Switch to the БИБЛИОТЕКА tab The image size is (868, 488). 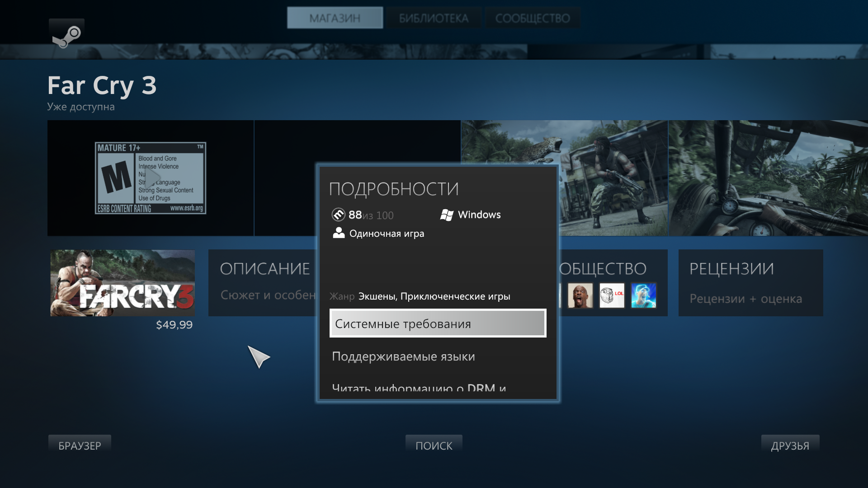(x=434, y=18)
